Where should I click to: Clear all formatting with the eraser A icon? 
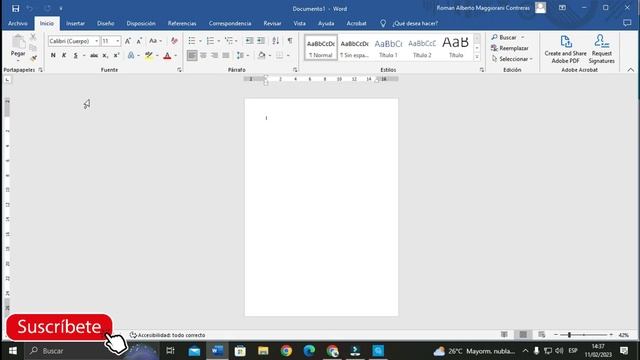pyautogui.click(x=174, y=41)
